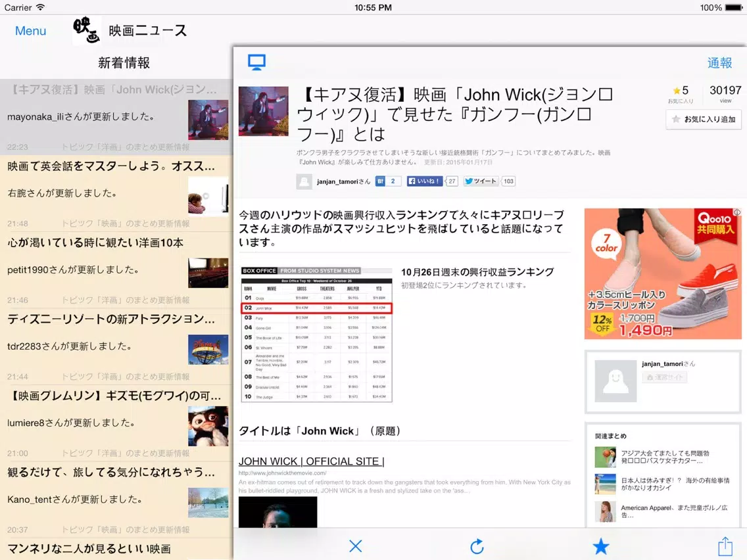Screen dimensions: 747x560
Task: Tap the 映画 app logo icon
Action: [86, 30]
